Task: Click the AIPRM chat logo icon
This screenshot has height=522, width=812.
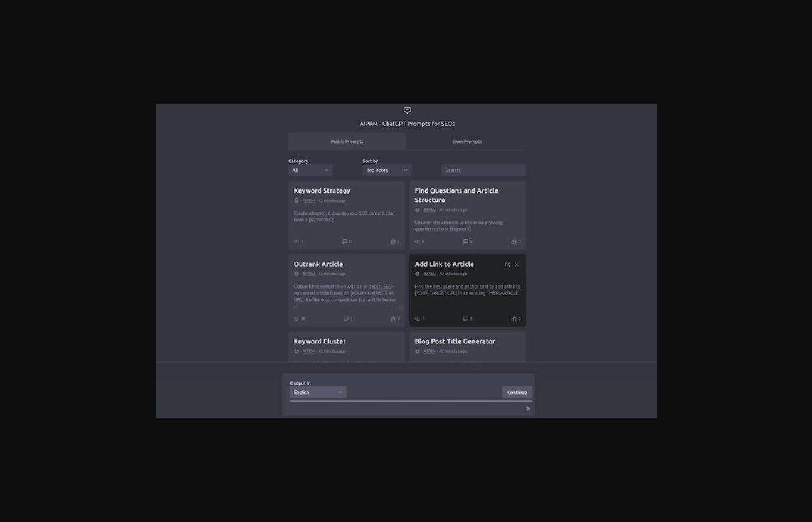Action: point(407,110)
